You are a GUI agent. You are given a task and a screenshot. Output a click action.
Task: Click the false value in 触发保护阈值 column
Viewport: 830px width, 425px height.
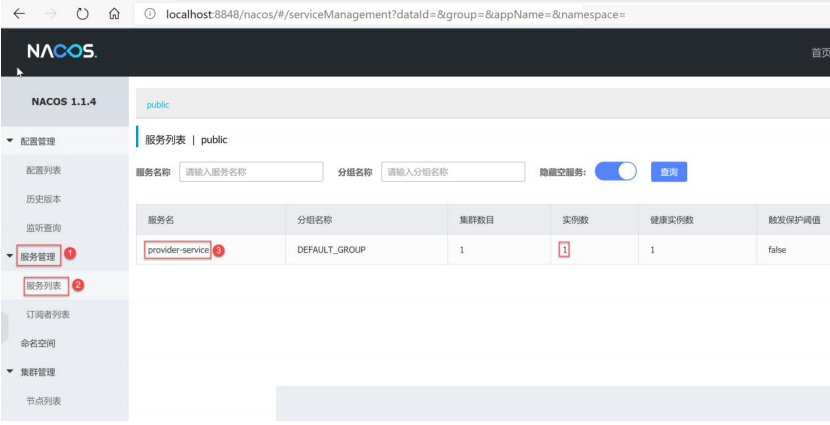(x=777, y=249)
